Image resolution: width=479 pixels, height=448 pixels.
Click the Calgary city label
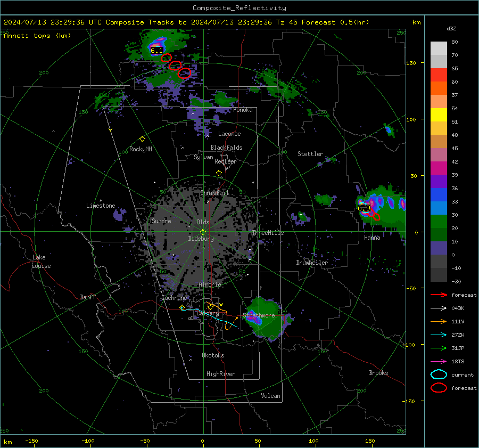[x=208, y=313]
